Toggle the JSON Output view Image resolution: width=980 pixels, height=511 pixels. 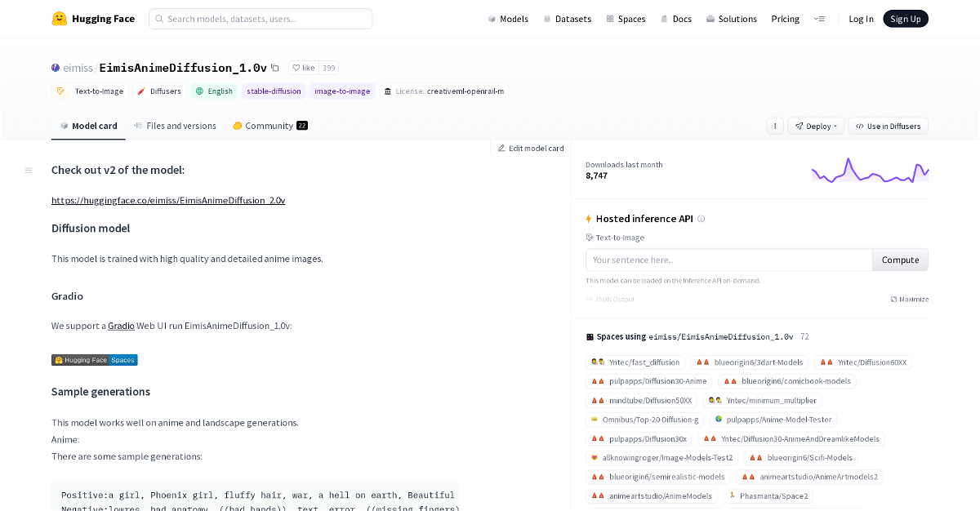[610, 299]
